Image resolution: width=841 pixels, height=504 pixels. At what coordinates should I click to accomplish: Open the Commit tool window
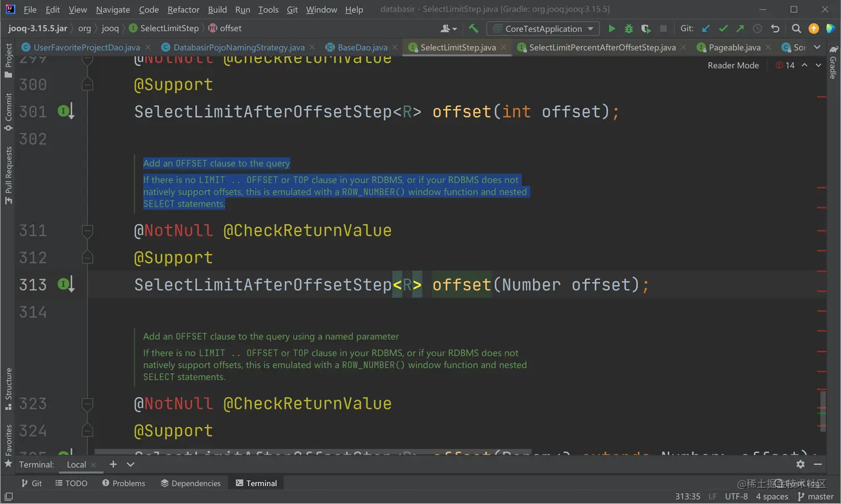point(8,111)
